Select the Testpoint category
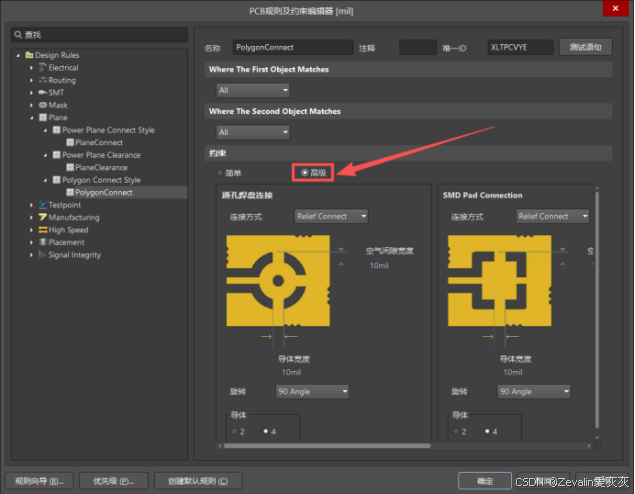The image size is (635, 494). click(x=64, y=205)
